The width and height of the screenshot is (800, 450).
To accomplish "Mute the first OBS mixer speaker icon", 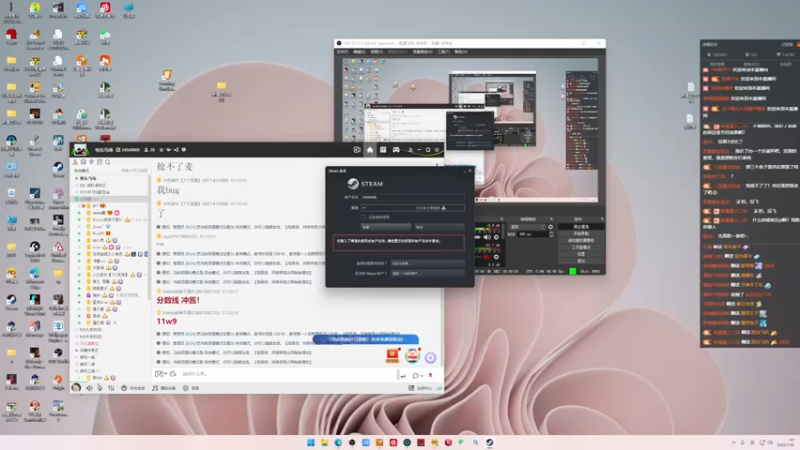I will pyautogui.click(x=487, y=237).
